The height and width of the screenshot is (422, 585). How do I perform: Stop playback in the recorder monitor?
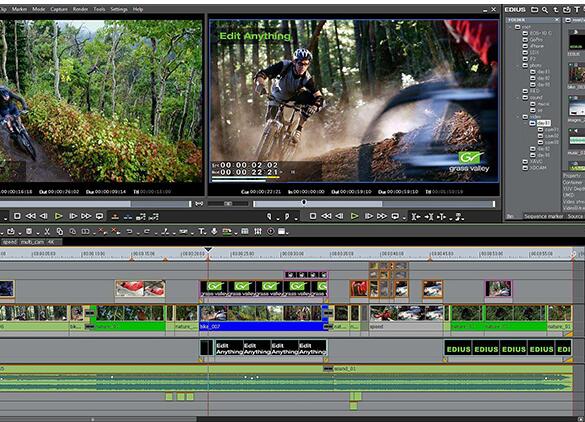(x=313, y=216)
